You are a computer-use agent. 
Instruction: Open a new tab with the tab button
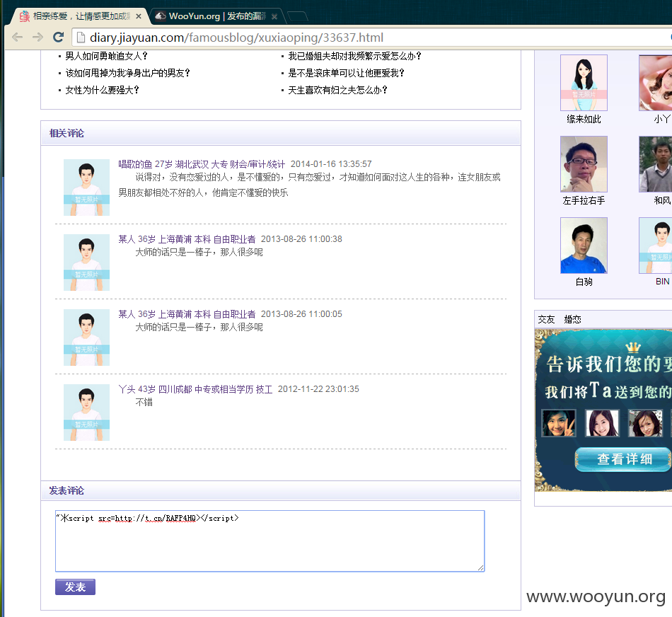[x=297, y=17]
